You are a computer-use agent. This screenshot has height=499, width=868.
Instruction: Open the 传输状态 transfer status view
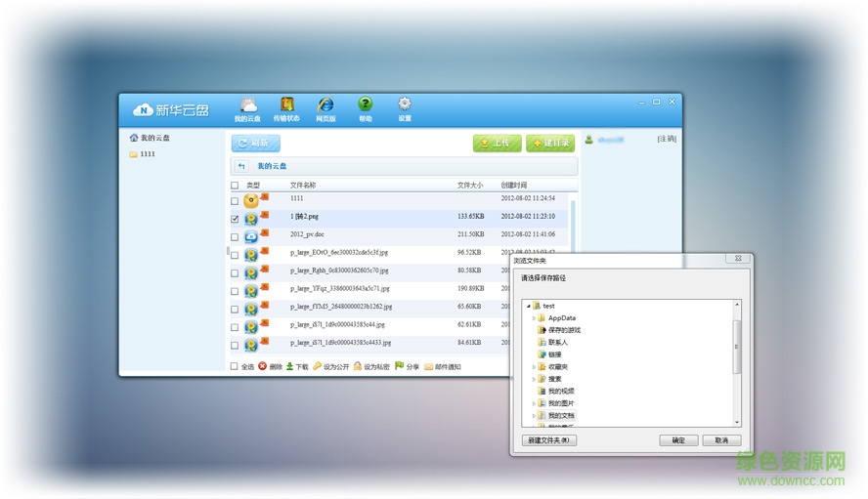[x=286, y=108]
